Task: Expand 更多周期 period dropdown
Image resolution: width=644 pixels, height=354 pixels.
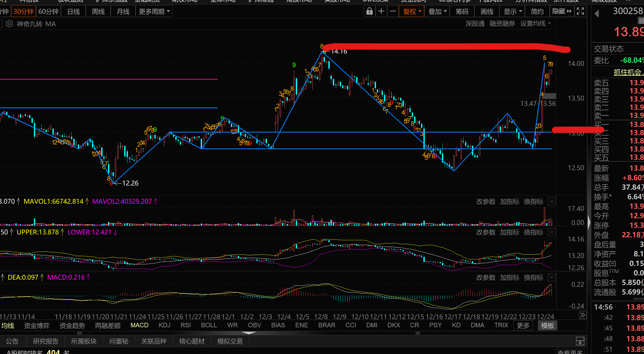Action: (x=154, y=11)
